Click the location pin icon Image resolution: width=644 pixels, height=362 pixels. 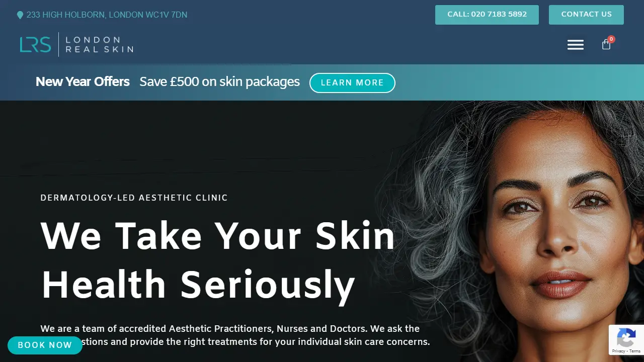[20, 15]
